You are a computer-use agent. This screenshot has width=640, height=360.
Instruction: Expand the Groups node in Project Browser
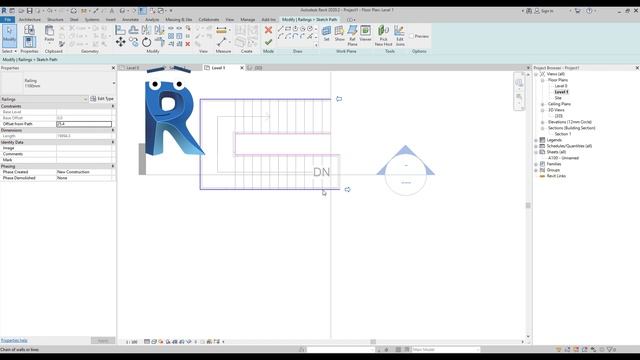[536, 170]
